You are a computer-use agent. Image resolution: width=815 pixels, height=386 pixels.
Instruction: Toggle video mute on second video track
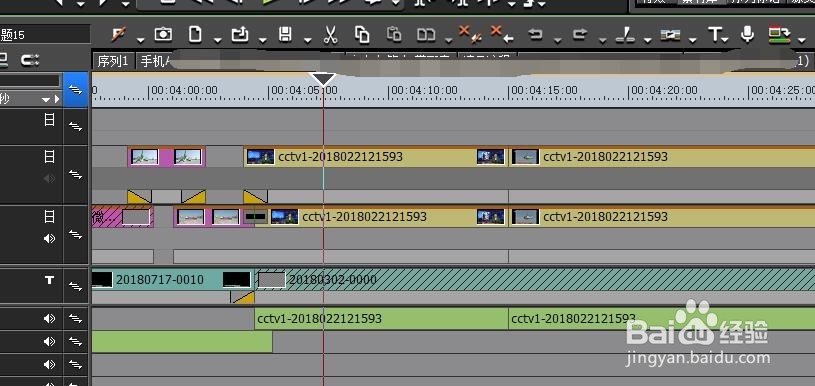pos(49,156)
